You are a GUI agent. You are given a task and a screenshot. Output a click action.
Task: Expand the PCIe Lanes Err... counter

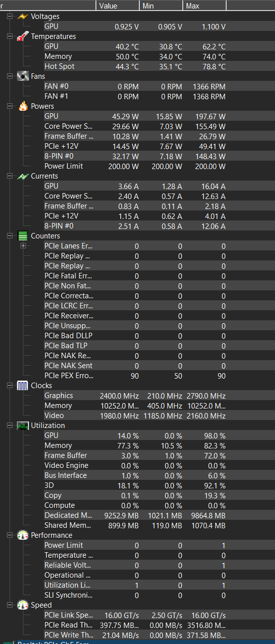(x=23, y=246)
